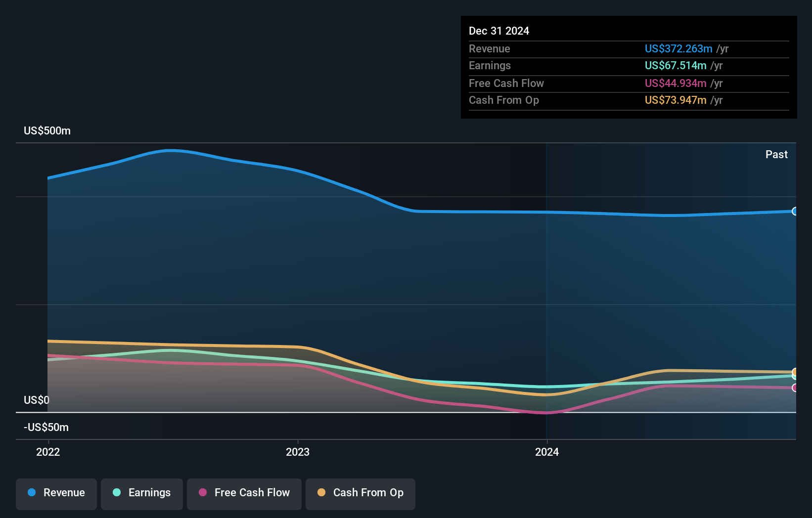Click the -US$50m y-axis label
The image size is (812, 518).
pos(46,427)
